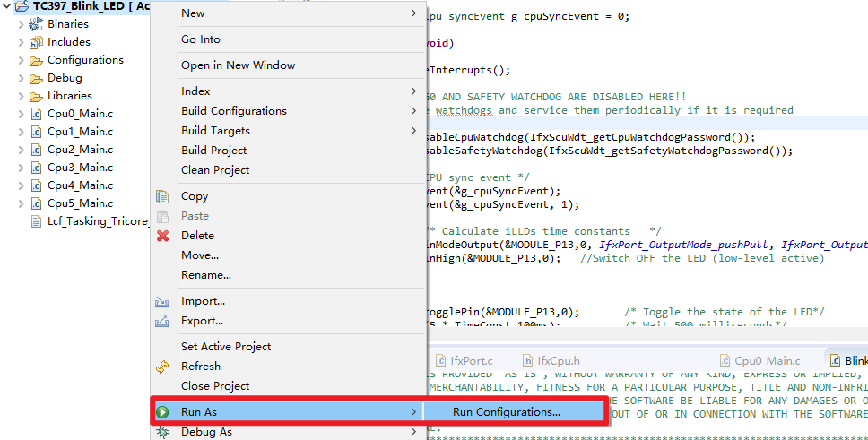Click the IfxPort.c tab file icon

[440, 361]
